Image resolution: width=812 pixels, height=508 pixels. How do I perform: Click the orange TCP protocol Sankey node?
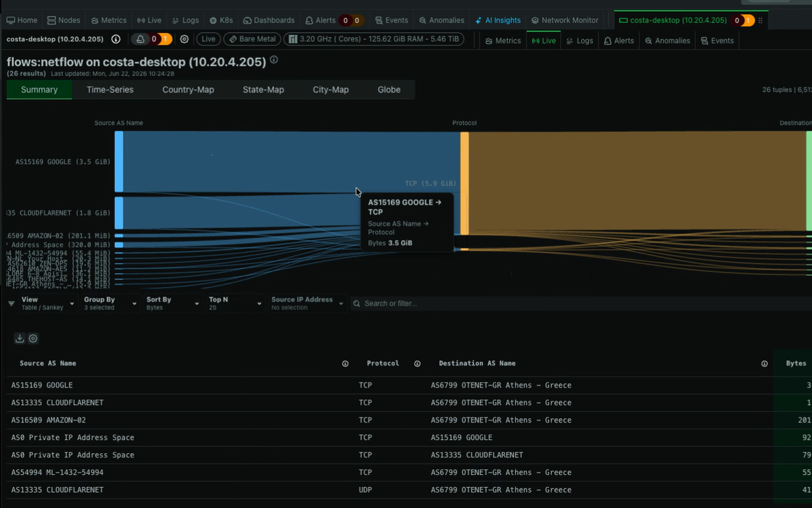(x=464, y=183)
